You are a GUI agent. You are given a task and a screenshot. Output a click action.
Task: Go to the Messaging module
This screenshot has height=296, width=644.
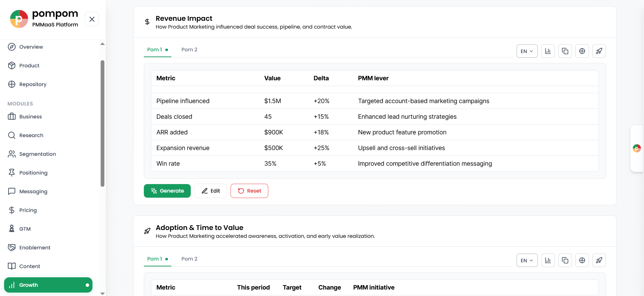pos(48,192)
